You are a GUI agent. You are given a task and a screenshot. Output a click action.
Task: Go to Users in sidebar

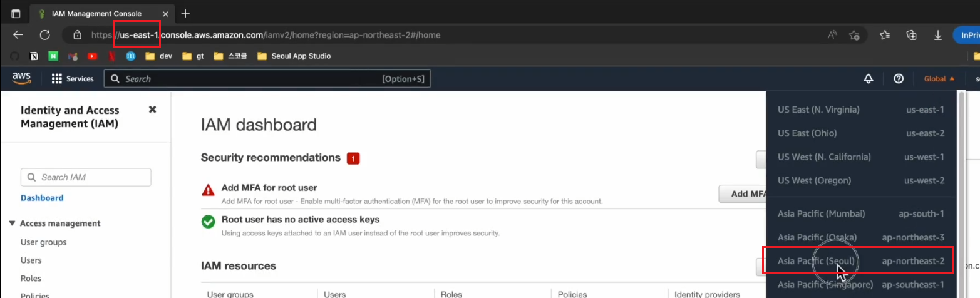(x=31, y=260)
